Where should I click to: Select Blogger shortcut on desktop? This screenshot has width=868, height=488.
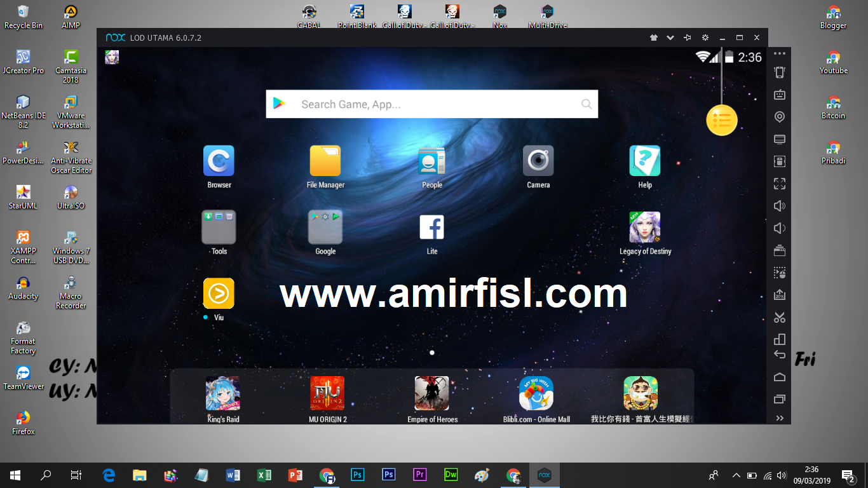coord(834,17)
